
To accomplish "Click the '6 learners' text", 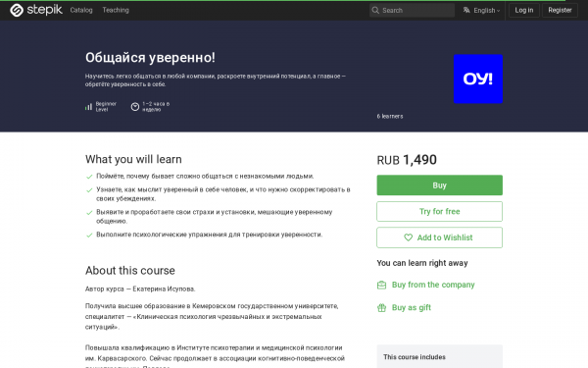I will pos(390,117).
